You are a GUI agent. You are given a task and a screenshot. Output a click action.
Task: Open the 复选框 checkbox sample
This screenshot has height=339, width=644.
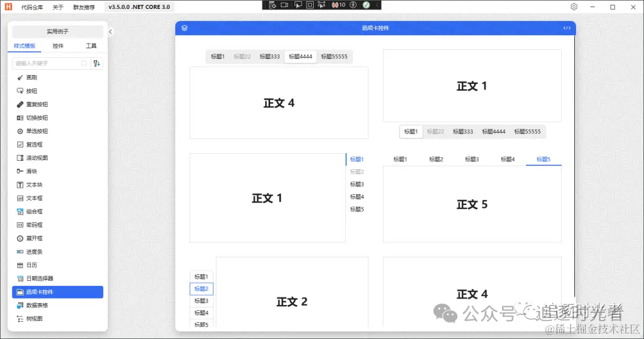57,144
